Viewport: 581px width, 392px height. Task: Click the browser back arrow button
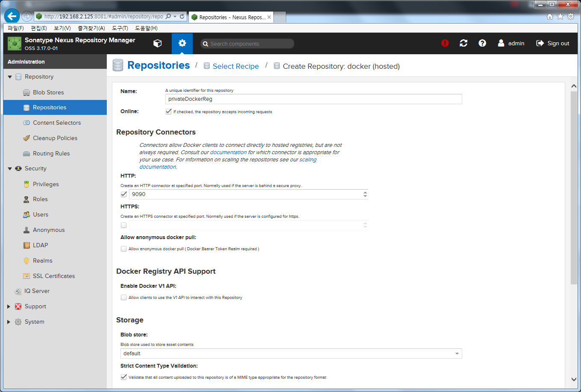pyautogui.click(x=12, y=16)
